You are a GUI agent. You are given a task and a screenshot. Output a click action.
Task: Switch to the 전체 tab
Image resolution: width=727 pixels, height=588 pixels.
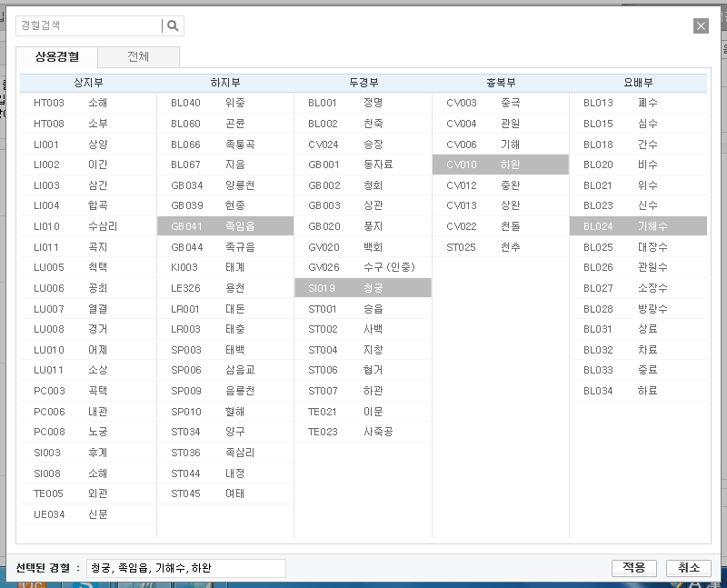click(x=138, y=56)
